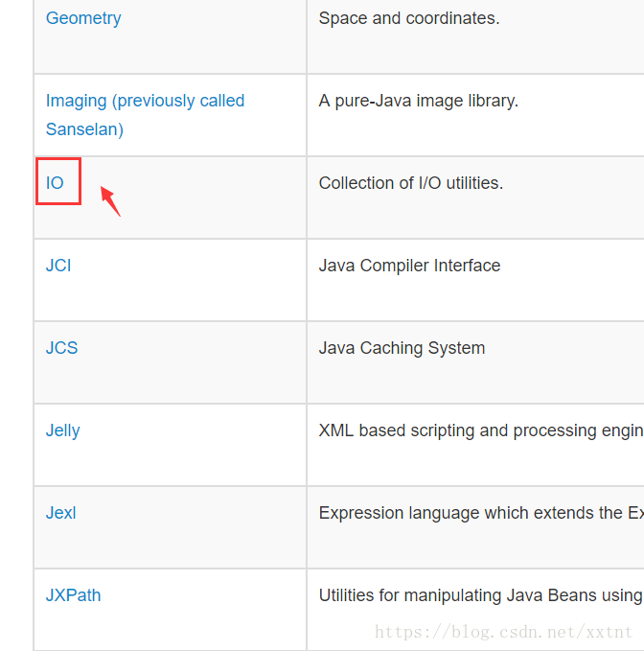Open the IO component link

(x=55, y=183)
